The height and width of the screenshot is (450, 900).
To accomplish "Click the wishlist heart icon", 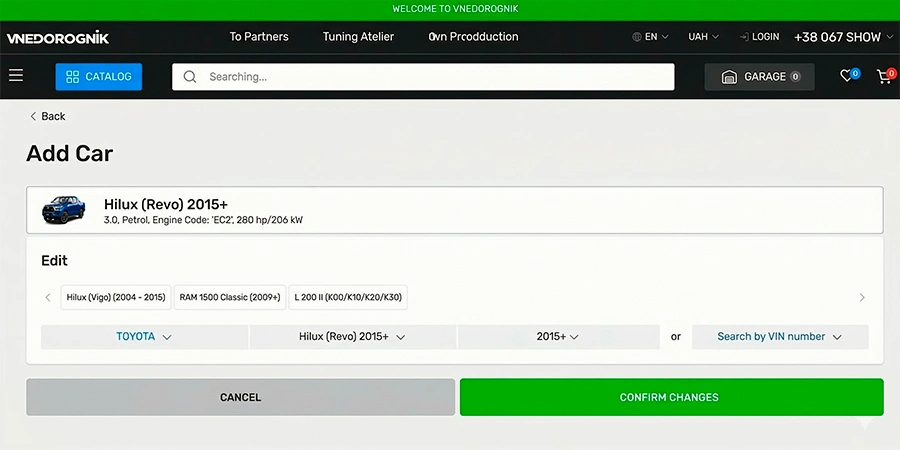I will click(x=846, y=76).
